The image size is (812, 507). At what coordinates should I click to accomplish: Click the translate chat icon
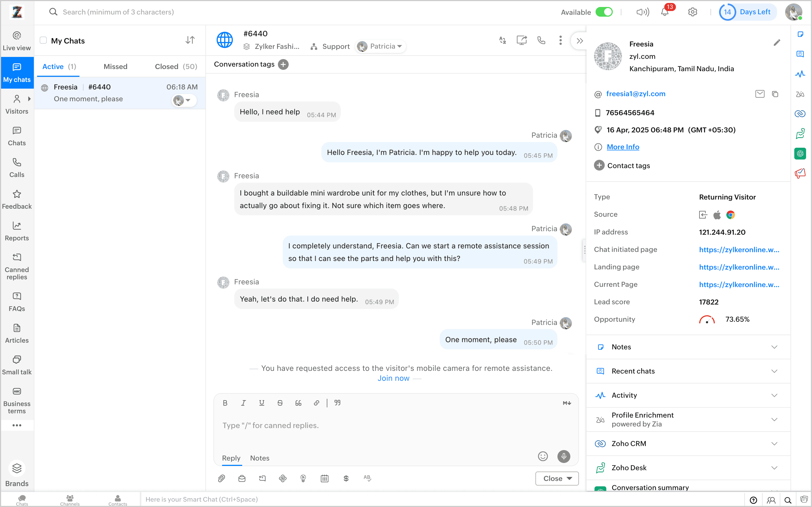pyautogui.click(x=502, y=41)
